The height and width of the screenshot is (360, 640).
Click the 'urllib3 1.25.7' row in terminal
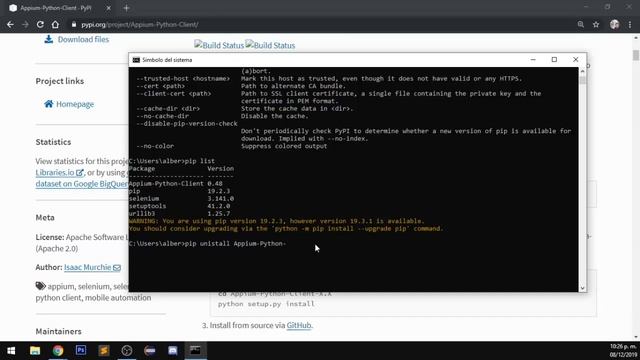(x=180, y=213)
